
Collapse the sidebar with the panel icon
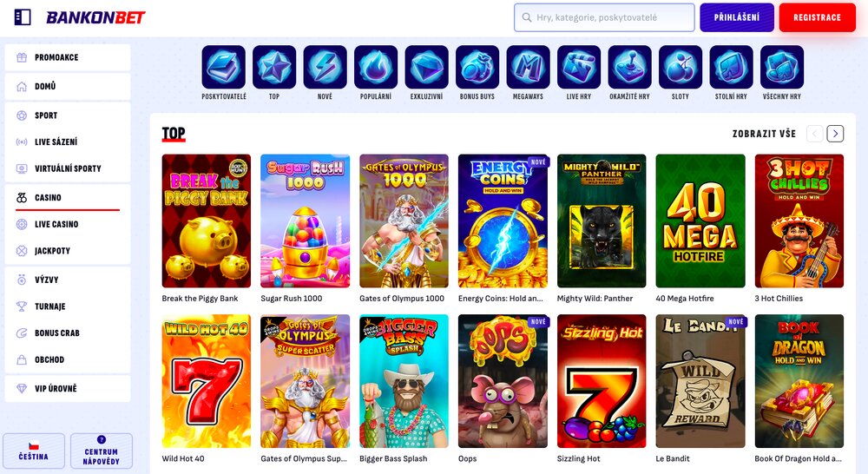click(x=23, y=17)
